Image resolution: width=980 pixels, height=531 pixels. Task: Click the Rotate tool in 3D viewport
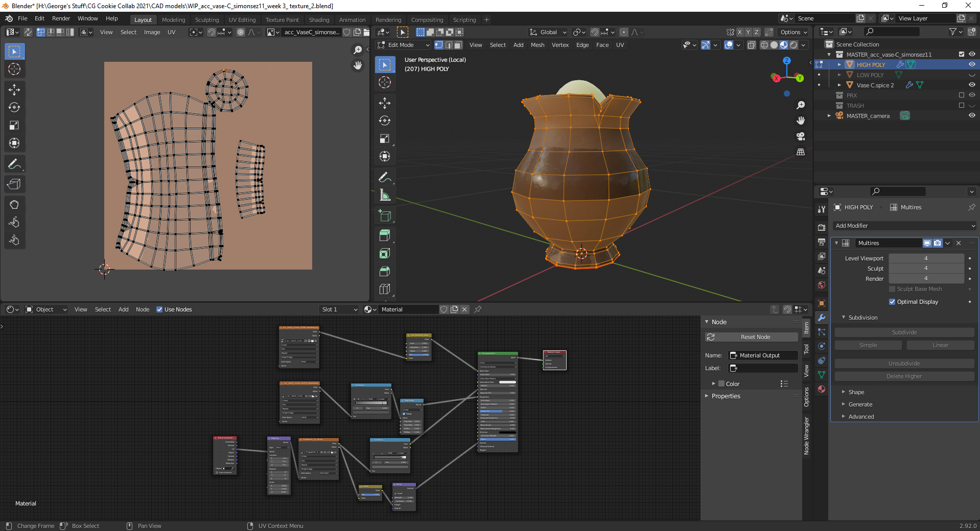[385, 121]
